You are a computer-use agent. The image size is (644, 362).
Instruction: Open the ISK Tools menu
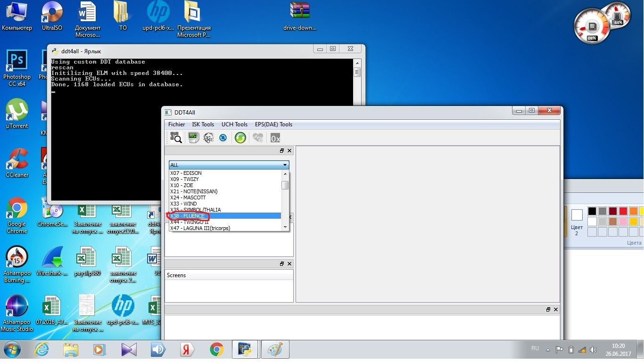click(x=203, y=124)
